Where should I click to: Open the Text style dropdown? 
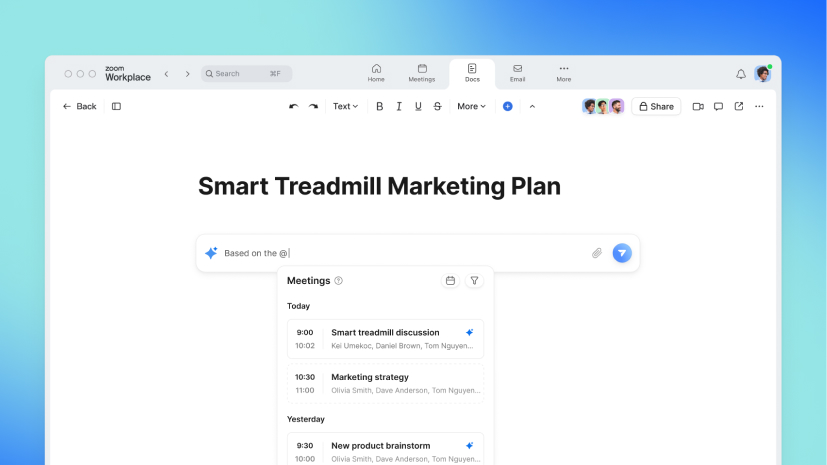click(345, 106)
